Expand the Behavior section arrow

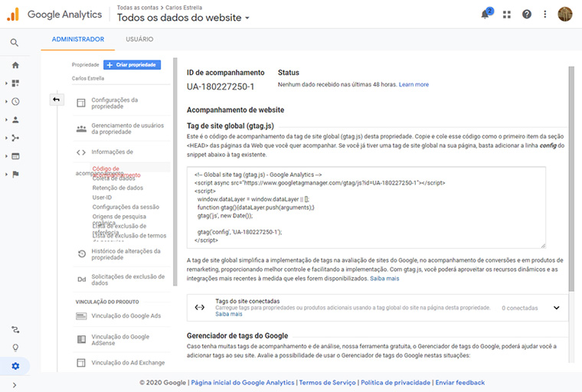tap(6, 156)
